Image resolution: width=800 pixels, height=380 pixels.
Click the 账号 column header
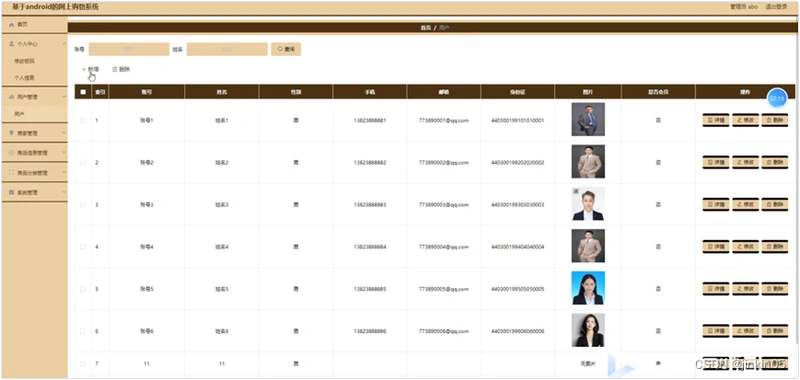click(x=146, y=92)
